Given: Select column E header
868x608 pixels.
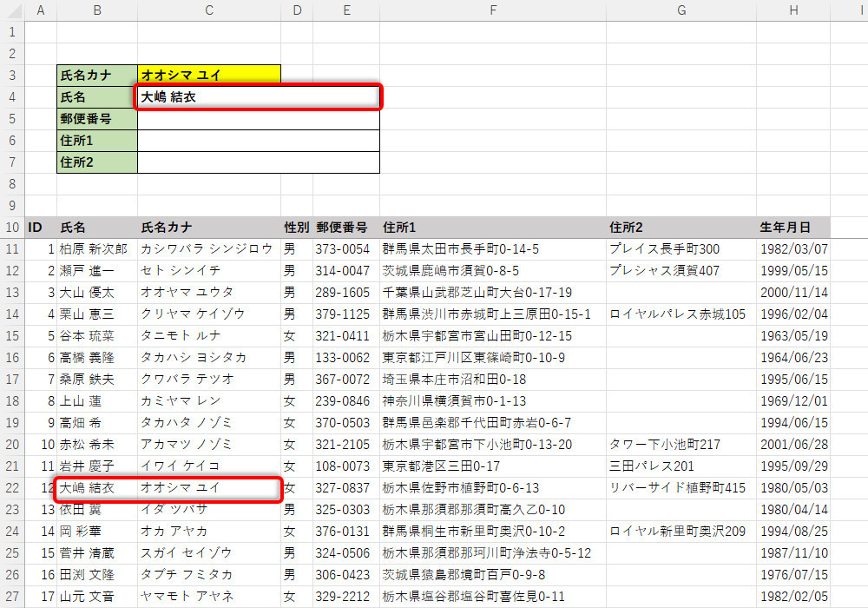Looking at the screenshot, I should pos(346,10).
